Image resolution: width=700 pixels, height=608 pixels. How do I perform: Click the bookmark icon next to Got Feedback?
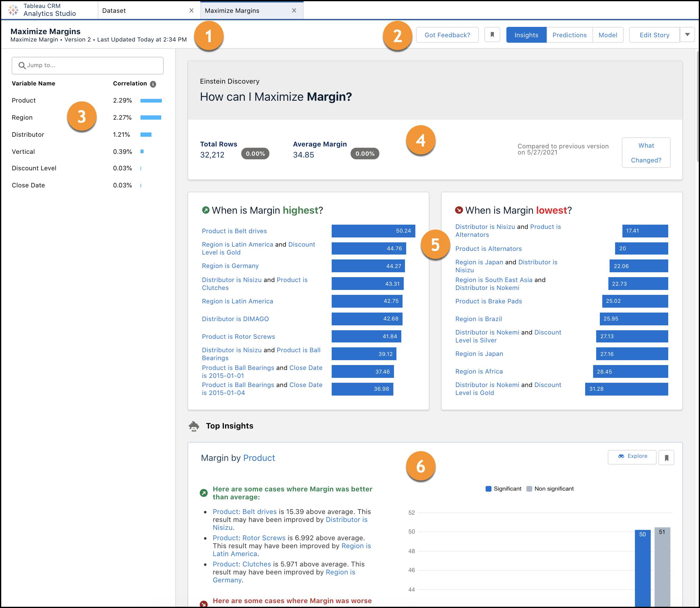click(492, 34)
